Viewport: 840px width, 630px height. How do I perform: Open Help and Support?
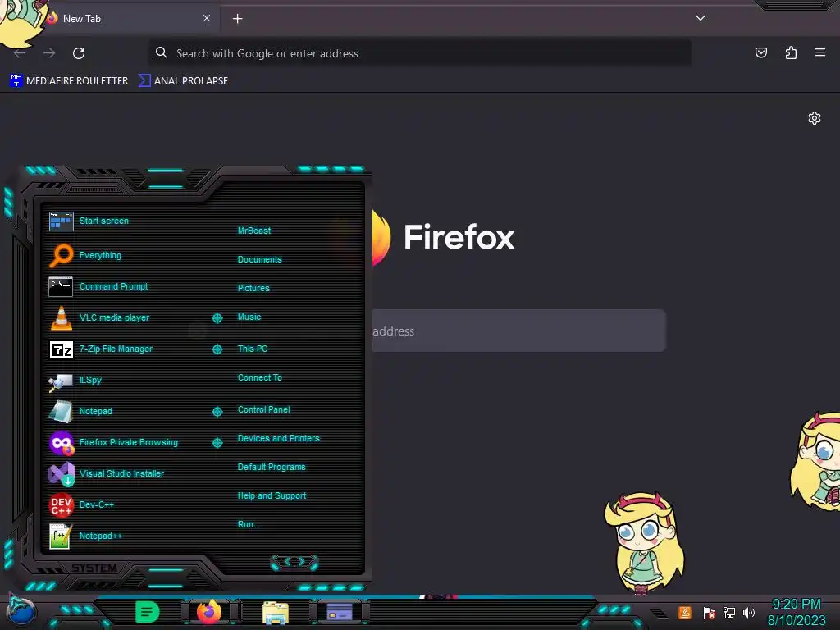click(x=272, y=495)
